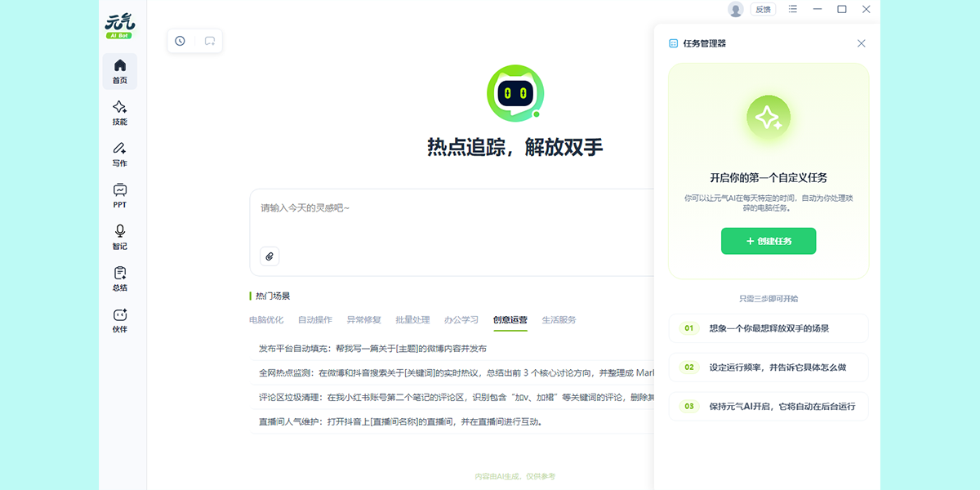Open the user avatar profile icon
980x490 pixels.
[734, 9]
